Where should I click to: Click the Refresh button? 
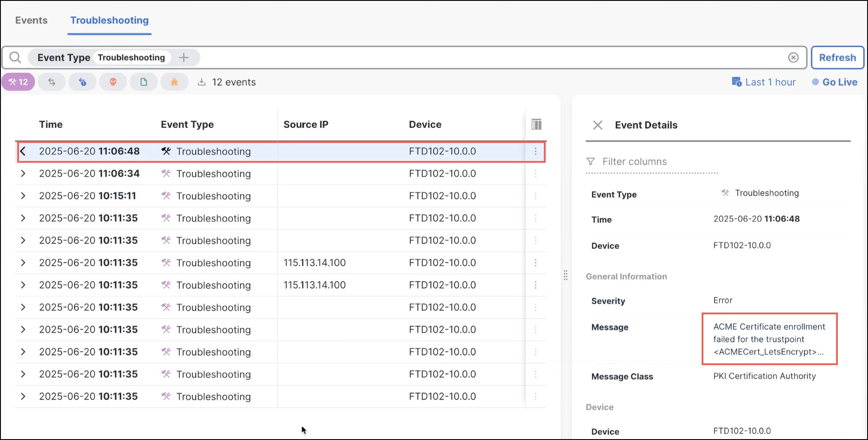[x=837, y=57]
